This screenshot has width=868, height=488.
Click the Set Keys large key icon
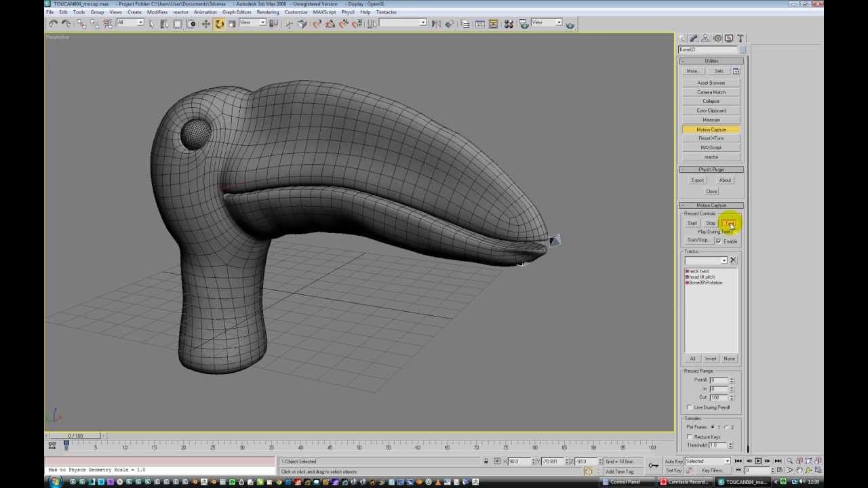click(654, 465)
